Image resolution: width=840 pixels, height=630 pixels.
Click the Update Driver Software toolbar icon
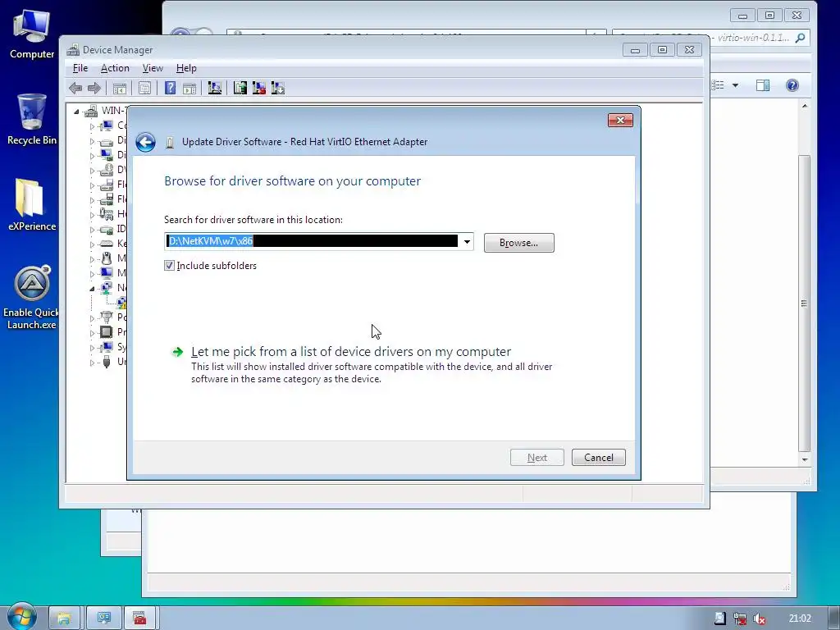tap(240, 88)
